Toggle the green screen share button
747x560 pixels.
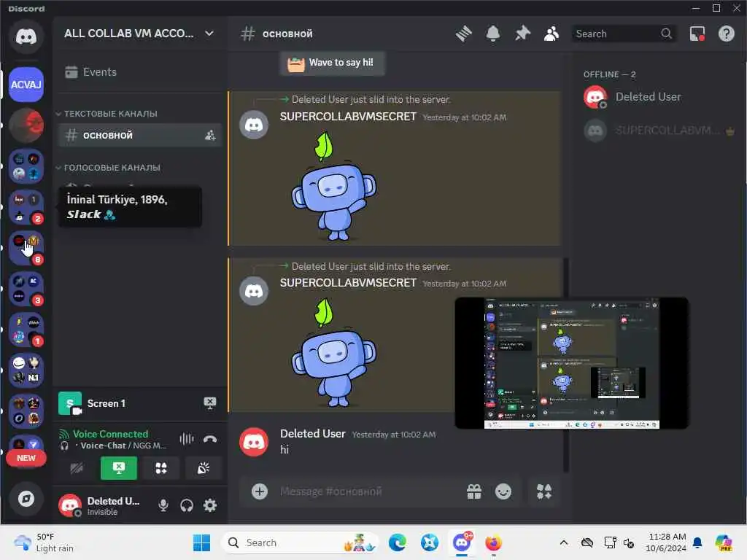tap(119, 468)
